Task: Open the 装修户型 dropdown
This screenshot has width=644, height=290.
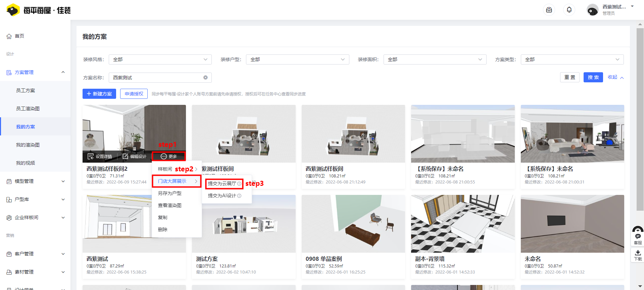Action: pyautogui.click(x=298, y=59)
